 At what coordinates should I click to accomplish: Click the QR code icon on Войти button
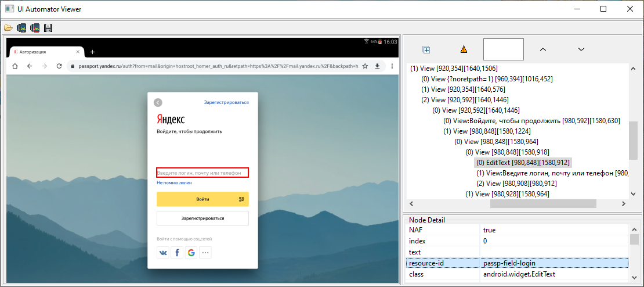click(241, 199)
